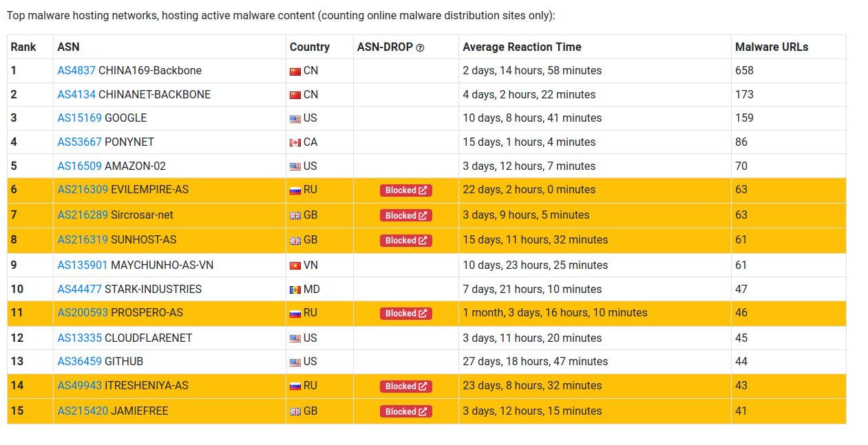Click the US flag in AMAZON-02 row

click(x=295, y=166)
